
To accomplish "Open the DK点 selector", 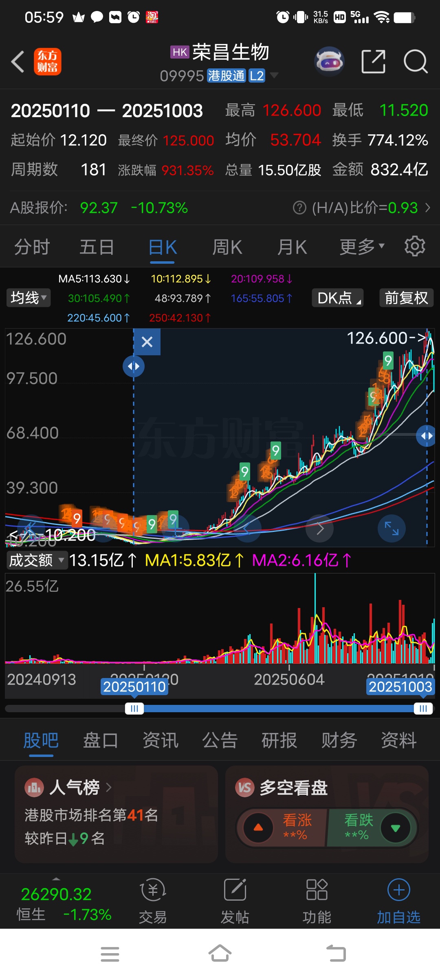I will (338, 297).
